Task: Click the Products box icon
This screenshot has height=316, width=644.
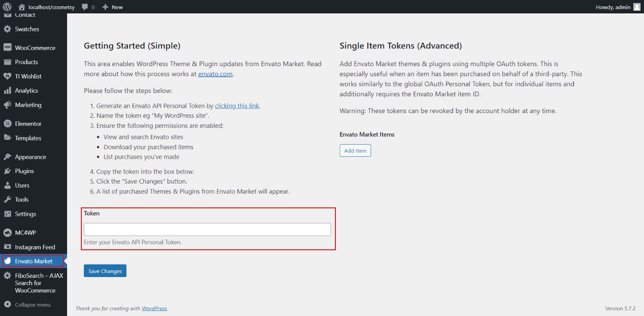Action: (x=8, y=62)
